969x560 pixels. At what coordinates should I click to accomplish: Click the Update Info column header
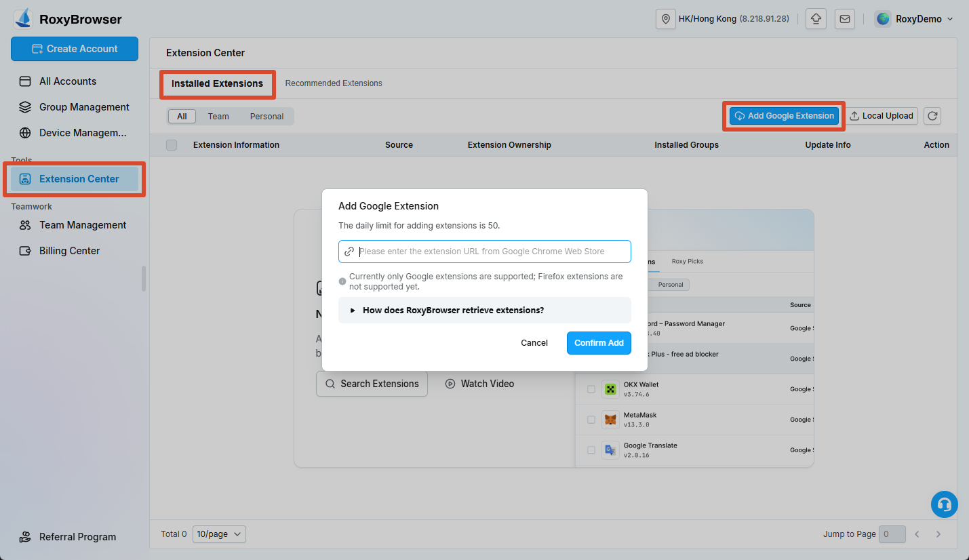coord(828,145)
